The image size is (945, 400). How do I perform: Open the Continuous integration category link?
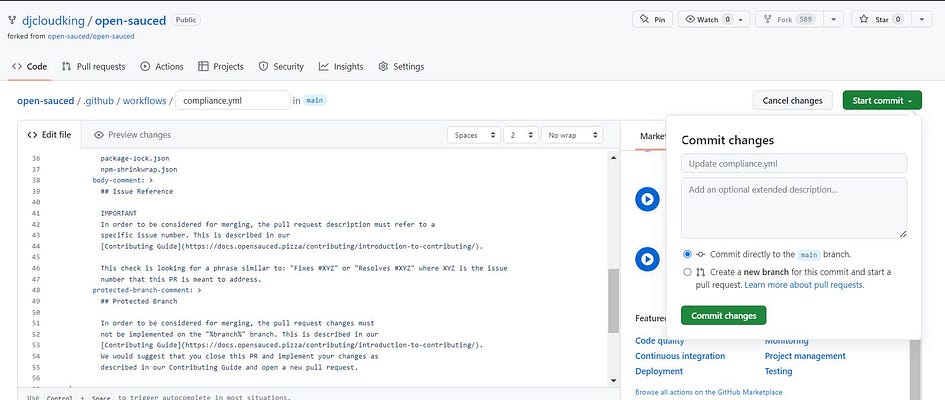pyautogui.click(x=680, y=356)
